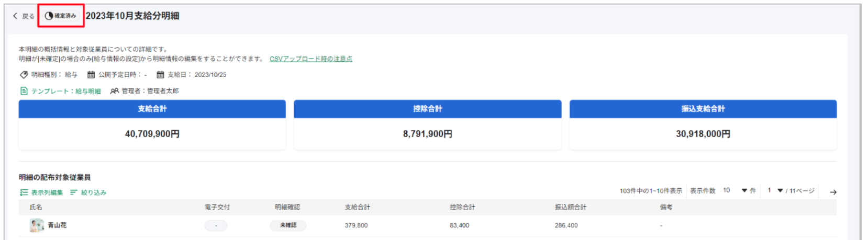Screen dimensions: 868x240
Task: Click the 氏名 column header
Action: (36, 207)
